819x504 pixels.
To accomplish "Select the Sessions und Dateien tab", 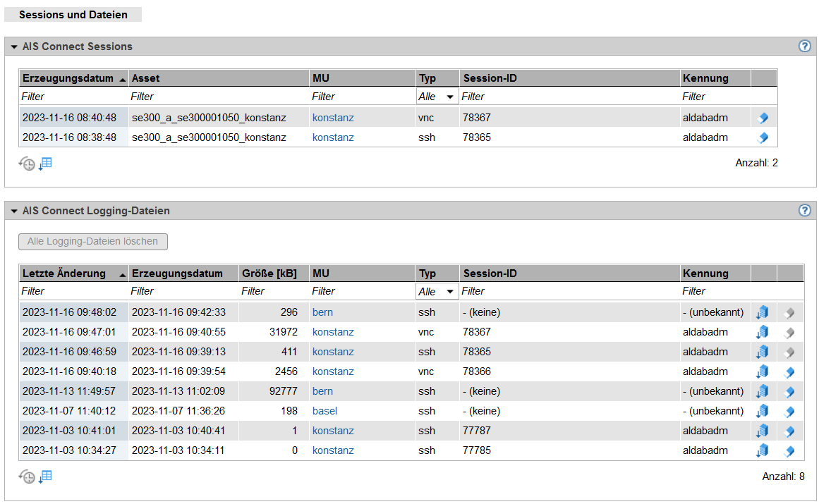I will click(x=73, y=14).
